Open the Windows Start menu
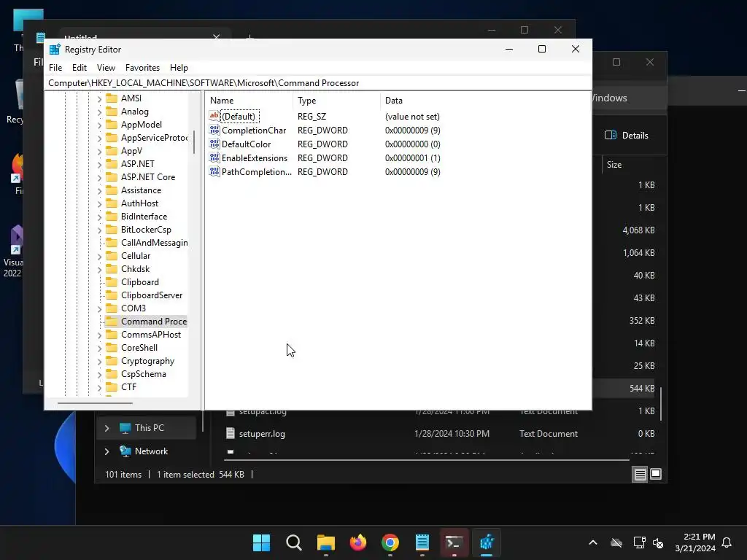 tap(261, 542)
